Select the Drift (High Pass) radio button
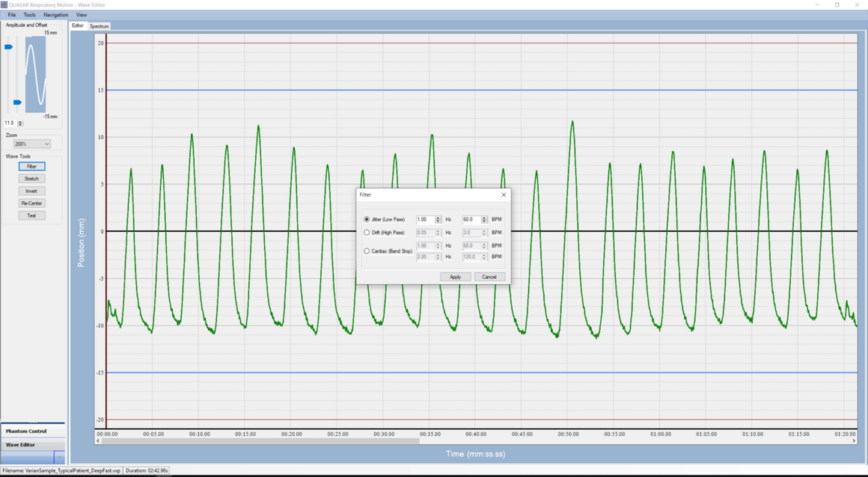This screenshot has height=477, width=868. [x=367, y=233]
